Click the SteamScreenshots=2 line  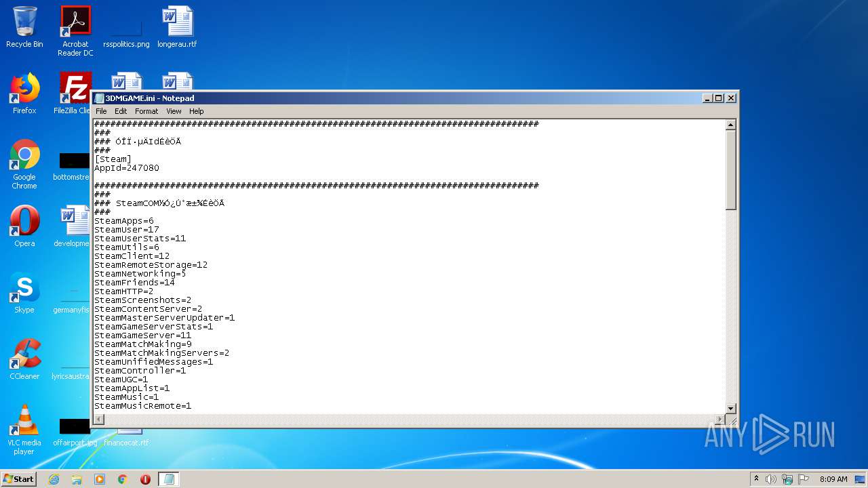point(143,300)
